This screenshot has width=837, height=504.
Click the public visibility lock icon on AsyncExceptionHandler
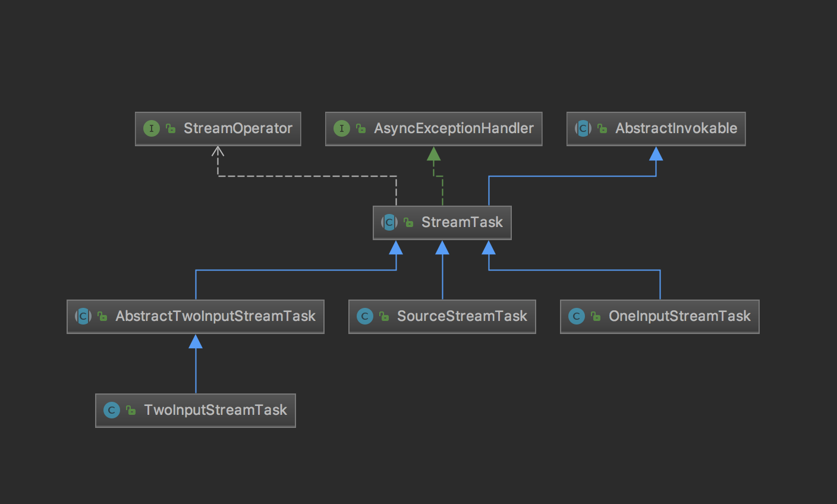tap(361, 128)
